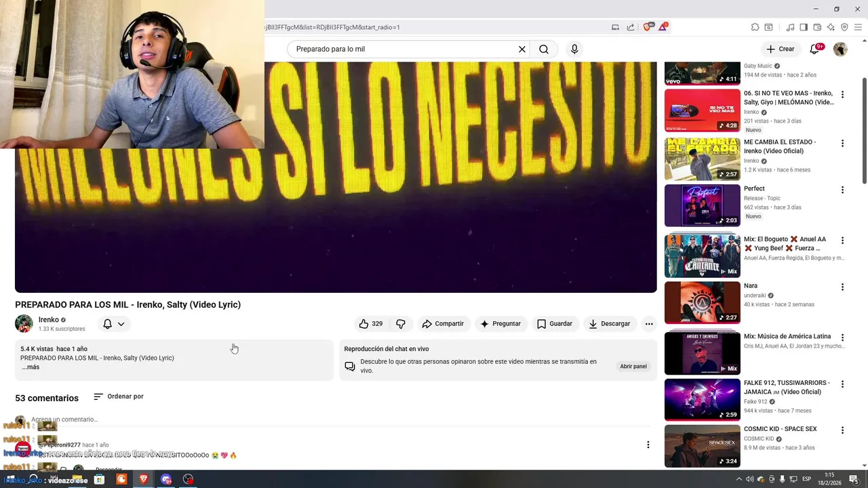Viewport: 868px width, 488px height.
Task: Open options menu for 'SI NO TE VEO MAS' video
Action: [842, 95]
